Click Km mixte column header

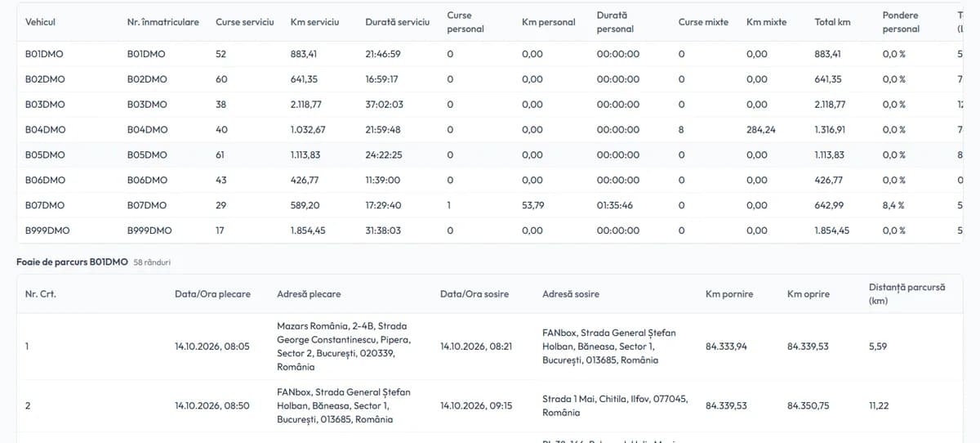point(767,22)
